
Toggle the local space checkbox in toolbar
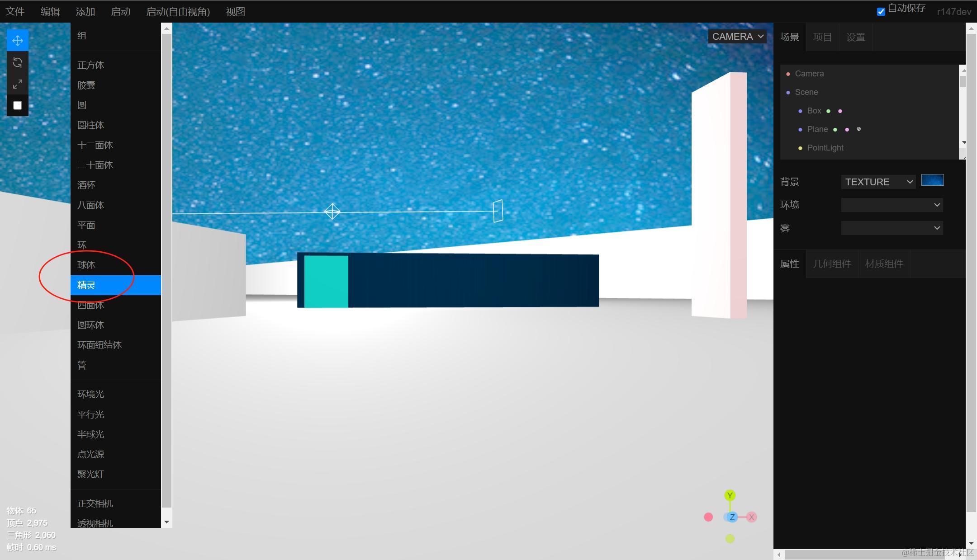click(x=18, y=105)
